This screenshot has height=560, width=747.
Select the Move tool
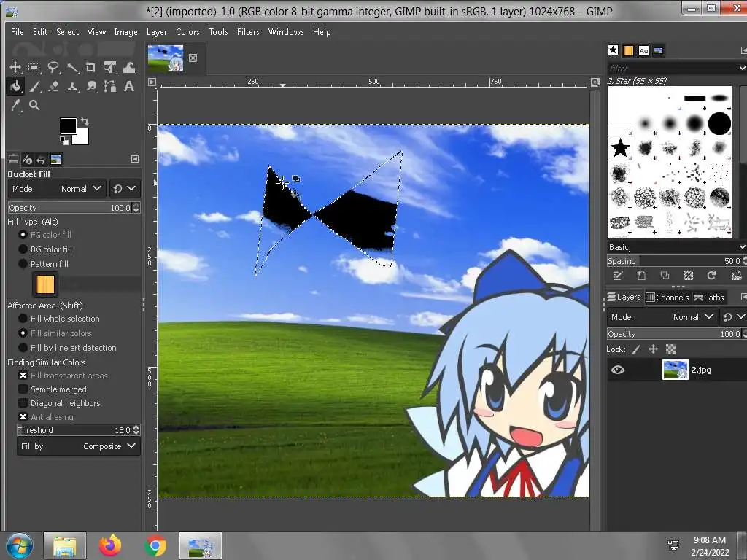click(x=16, y=68)
